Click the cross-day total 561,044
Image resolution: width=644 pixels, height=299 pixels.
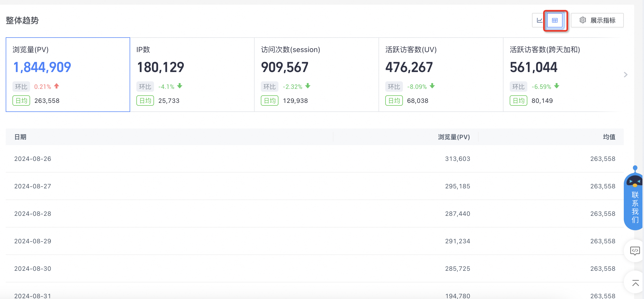(534, 67)
